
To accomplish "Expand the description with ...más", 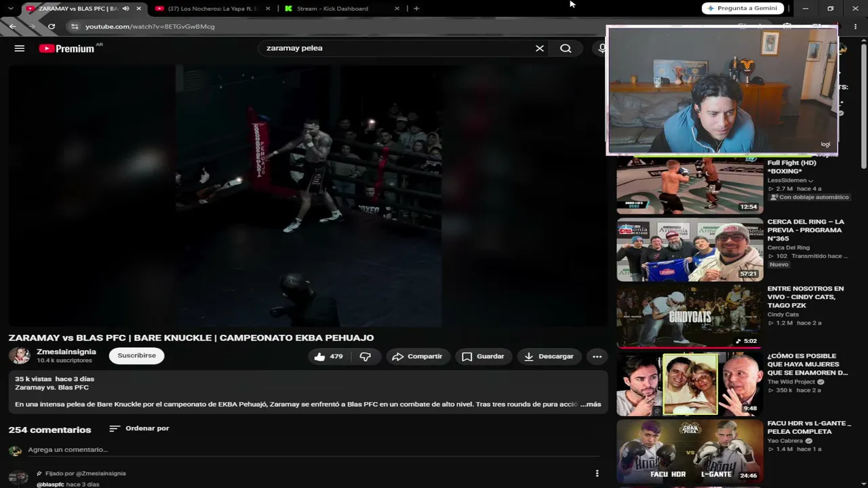I will [x=591, y=404].
